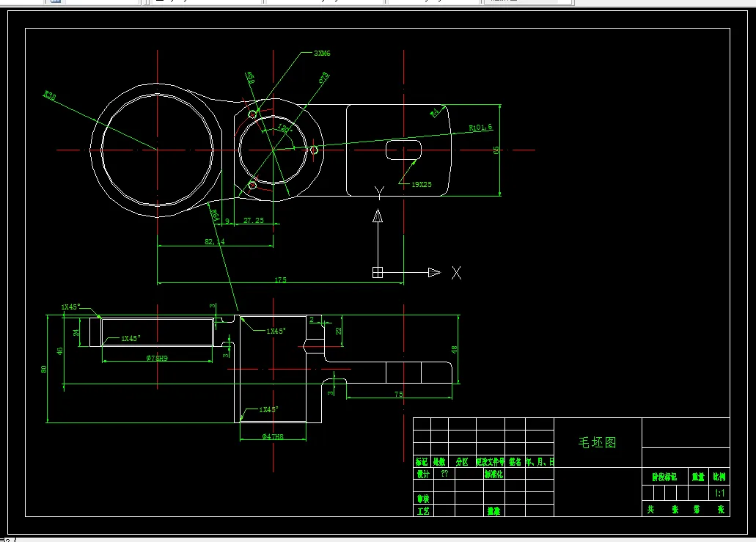Select the 65 vertical dimension in top view
756x542 pixels.
coord(496,150)
